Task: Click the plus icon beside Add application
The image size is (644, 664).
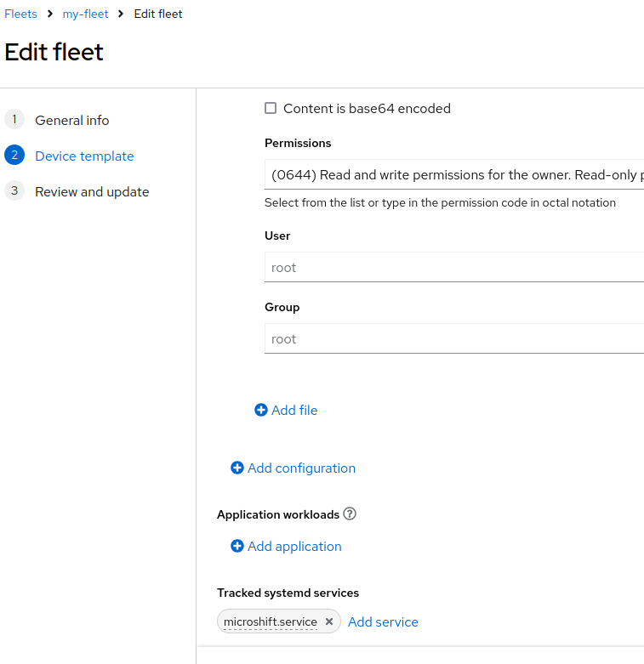Action: (x=237, y=547)
